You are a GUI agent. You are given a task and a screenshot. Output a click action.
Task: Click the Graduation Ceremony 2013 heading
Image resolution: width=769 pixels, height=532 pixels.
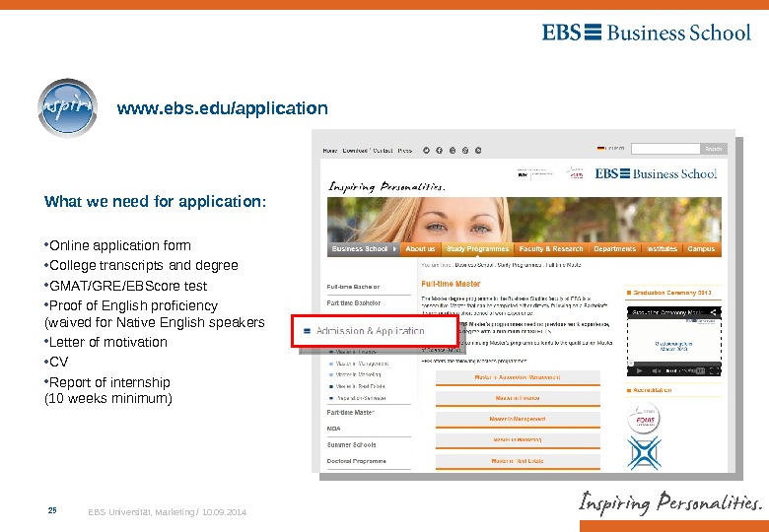point(672,293)
